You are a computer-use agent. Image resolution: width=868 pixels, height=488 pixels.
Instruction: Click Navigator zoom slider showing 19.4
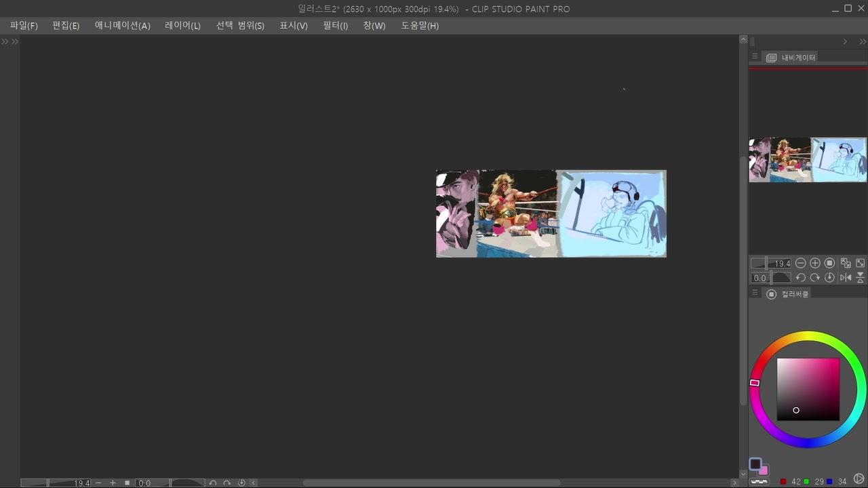click(771, 263)
